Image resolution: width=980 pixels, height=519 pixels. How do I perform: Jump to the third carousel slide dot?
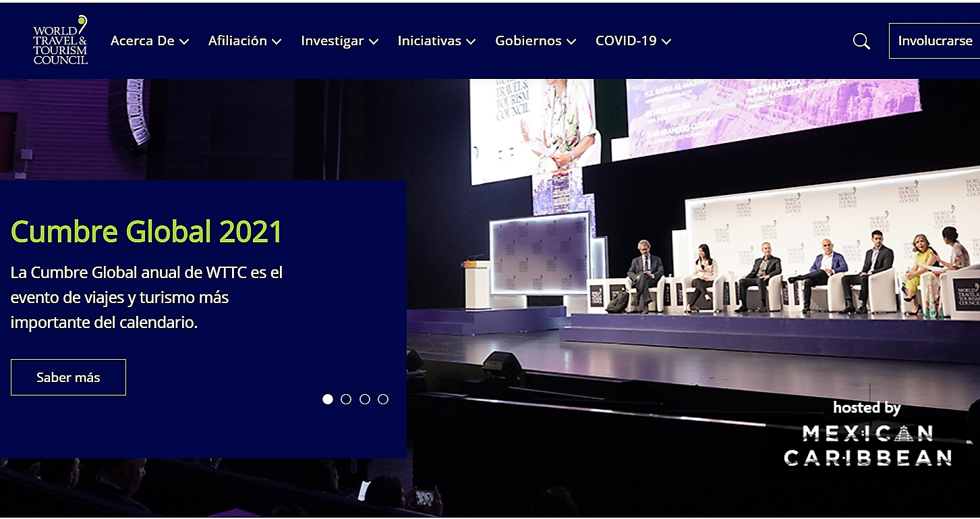pos(365,399)
